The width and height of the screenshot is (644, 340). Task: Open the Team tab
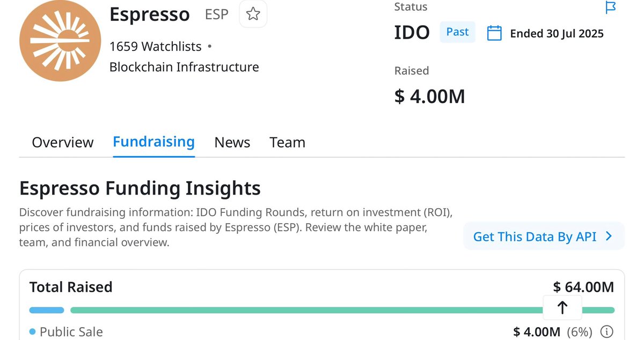287,142
